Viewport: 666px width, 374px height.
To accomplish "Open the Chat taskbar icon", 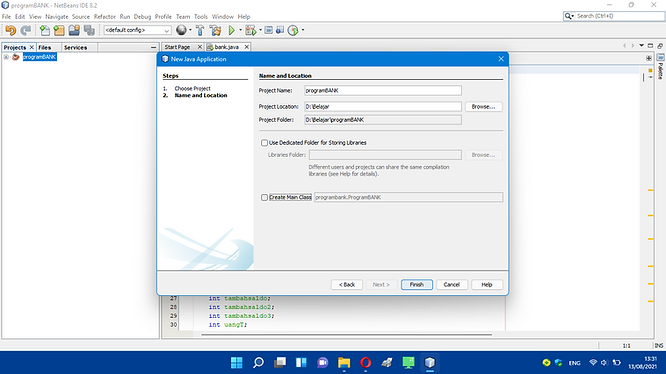I will 322,363.
